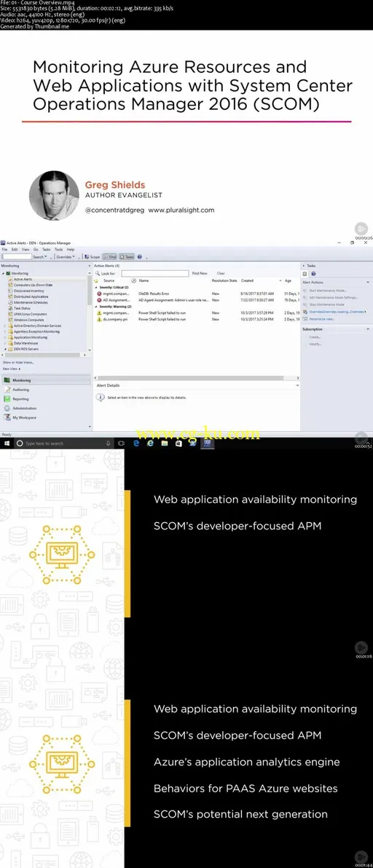Sort alerts by Created column
Viewport: 373px width, 868px height.
[247, 280]
